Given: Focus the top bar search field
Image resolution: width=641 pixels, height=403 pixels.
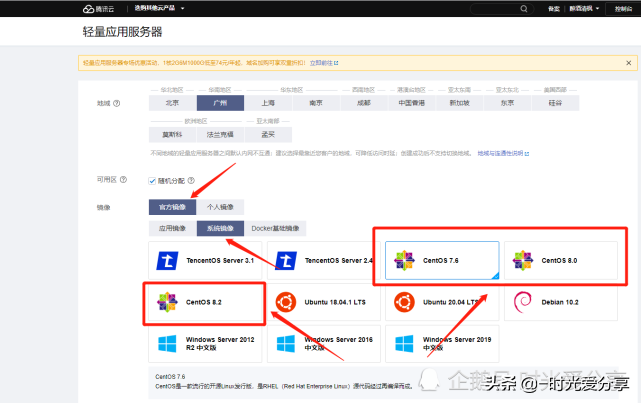Looking at the screenshot, I should coord(502,9).
